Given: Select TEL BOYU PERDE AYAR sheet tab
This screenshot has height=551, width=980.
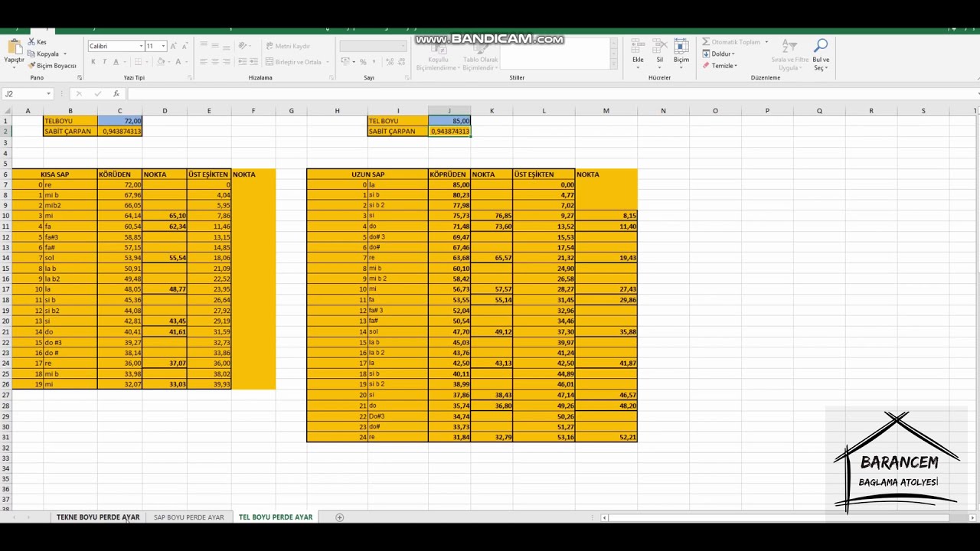Looking at the screenshot, I should pos(276,517).
